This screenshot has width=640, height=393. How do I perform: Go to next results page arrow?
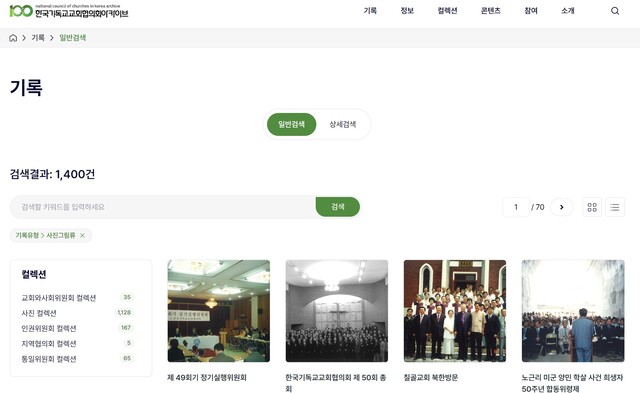point(561,207)
